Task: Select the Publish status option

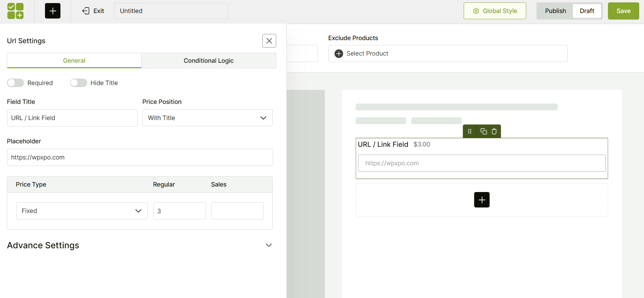Action: [555, 11]
